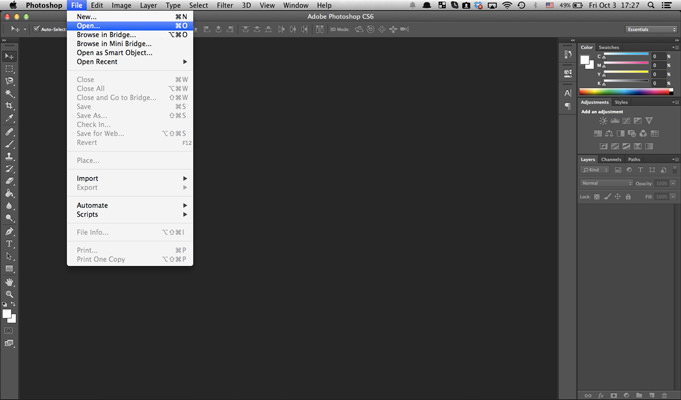Swap foreground and background colors
The width and height of the screenshot is (681, 400).
tap(13, 304)
